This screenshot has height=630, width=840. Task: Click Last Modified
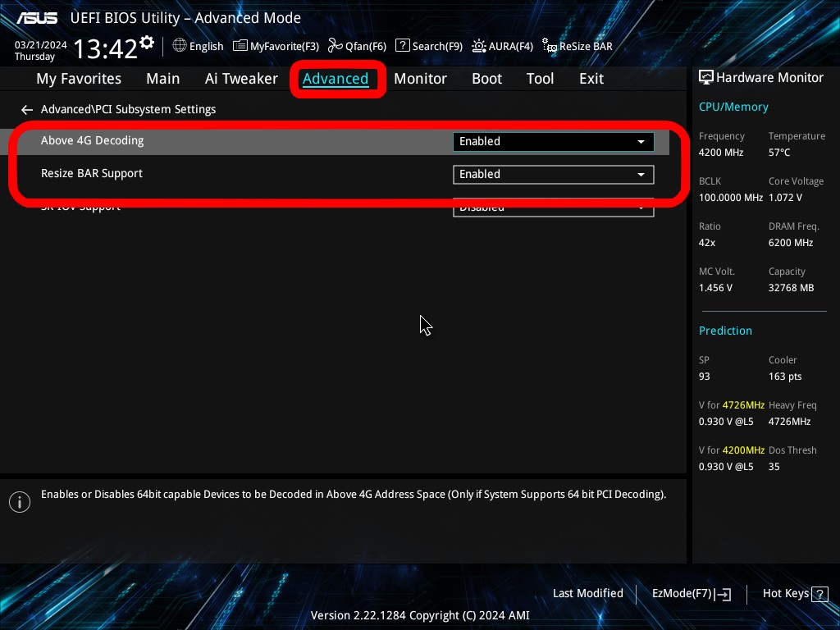[587, 594]
